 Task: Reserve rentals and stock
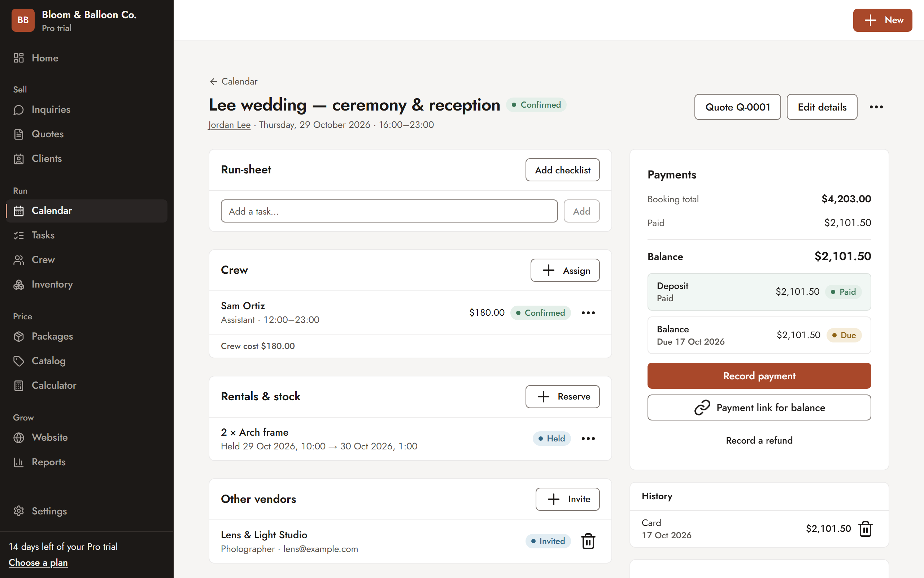pyautogui.click(x=562, y=397)
